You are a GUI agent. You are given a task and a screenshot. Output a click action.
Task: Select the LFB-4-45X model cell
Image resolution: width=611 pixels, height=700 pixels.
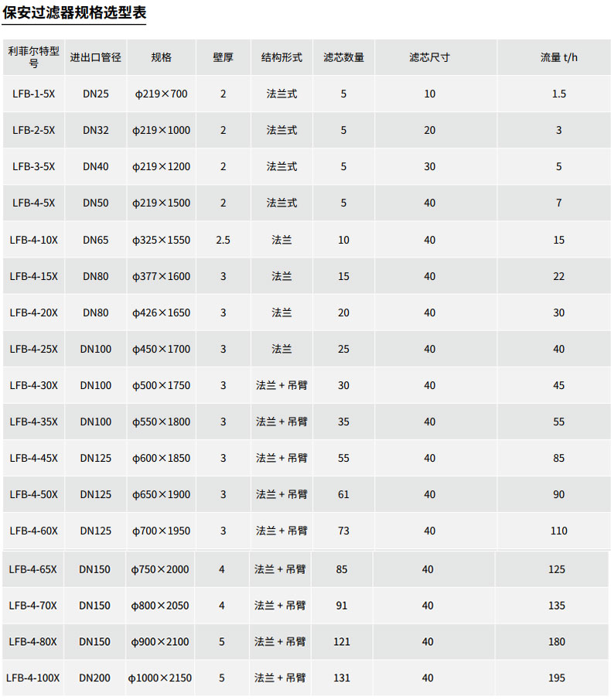[33, 458]
